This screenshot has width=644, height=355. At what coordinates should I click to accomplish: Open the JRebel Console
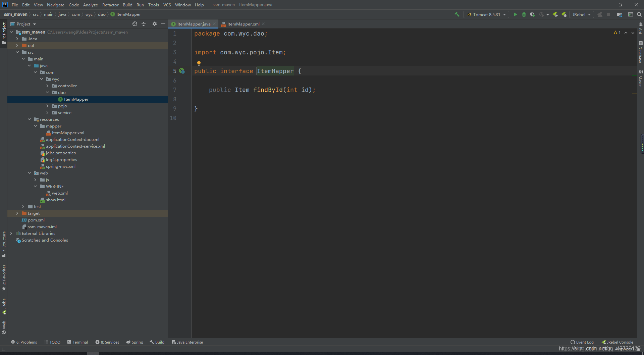coord(618,342)
